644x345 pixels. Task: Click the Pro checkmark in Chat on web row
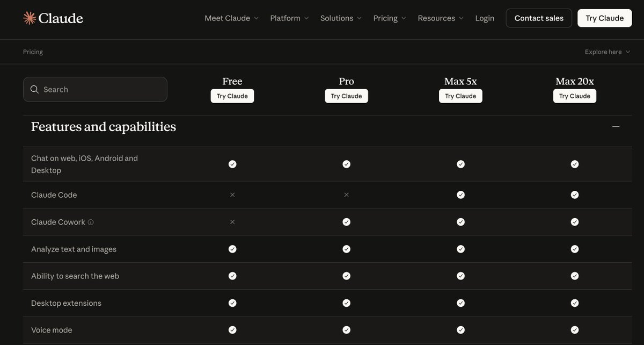pos(347,164)
